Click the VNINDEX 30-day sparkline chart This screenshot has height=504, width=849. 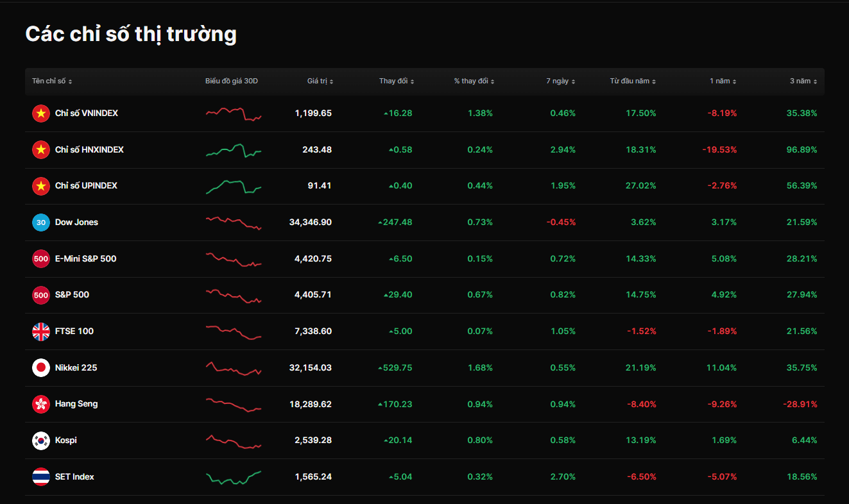pos(234,113)
